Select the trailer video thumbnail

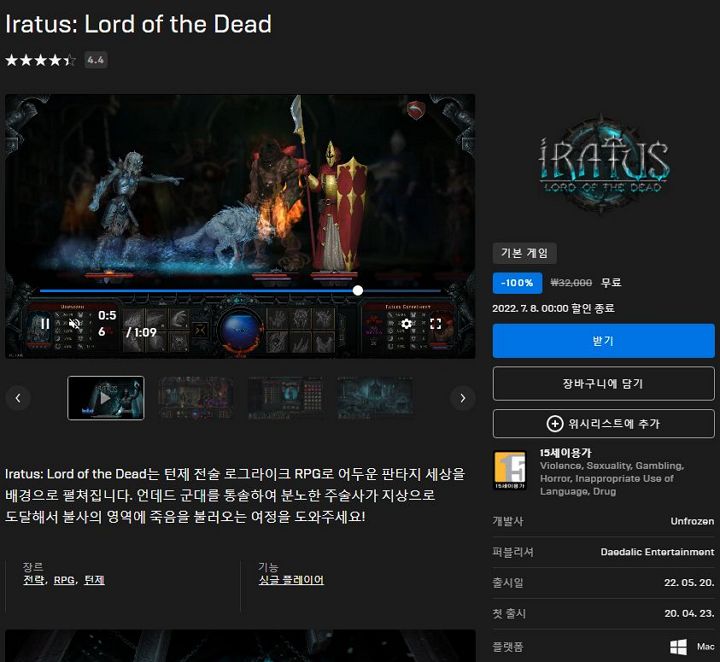106,398
